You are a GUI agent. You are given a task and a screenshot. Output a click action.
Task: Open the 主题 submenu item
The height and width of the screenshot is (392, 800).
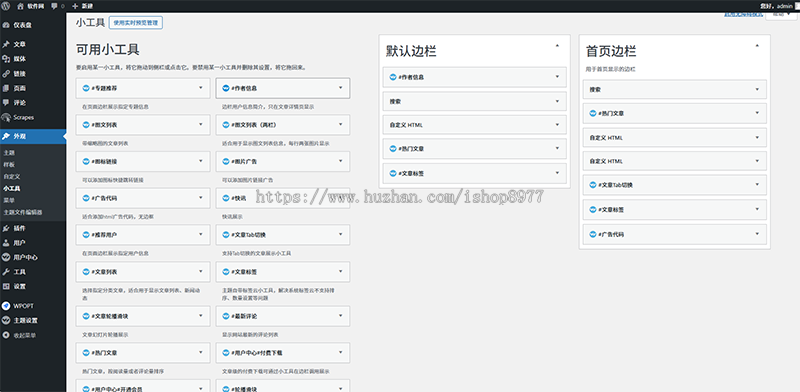point(9,153)
